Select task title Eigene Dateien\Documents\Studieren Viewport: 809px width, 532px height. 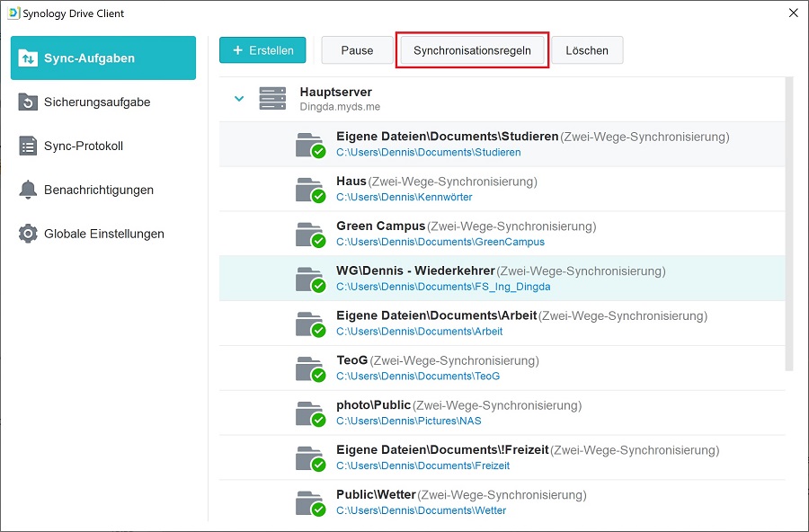pyautogui.click(x=448, y=137)
